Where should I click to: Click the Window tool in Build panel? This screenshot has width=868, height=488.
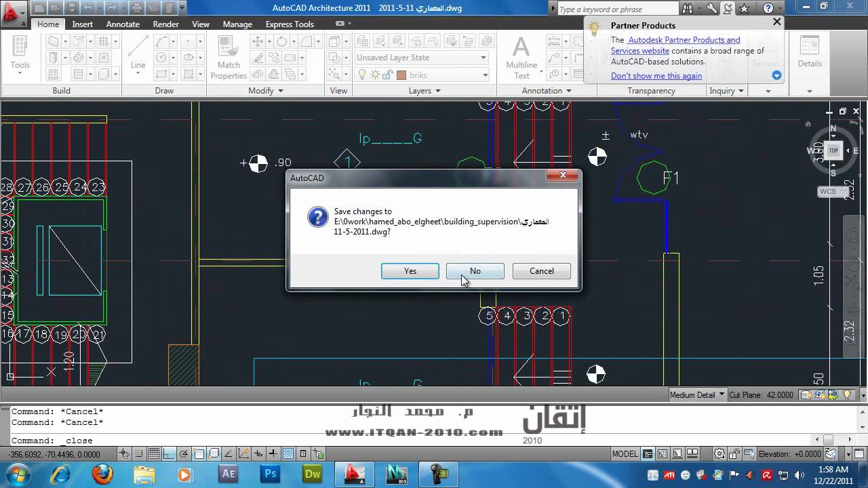click(x=53, y=74)
